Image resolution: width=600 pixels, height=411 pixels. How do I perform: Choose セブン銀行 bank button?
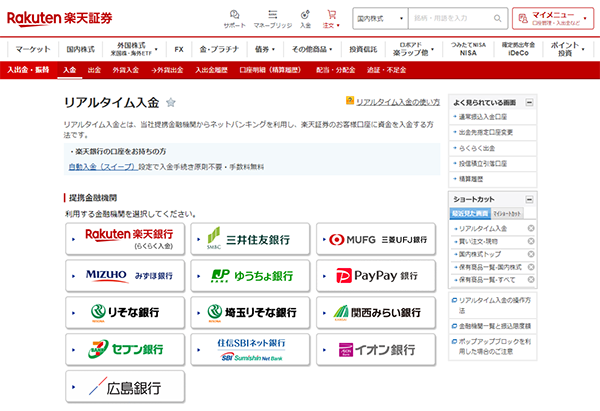tap(125, 349)
